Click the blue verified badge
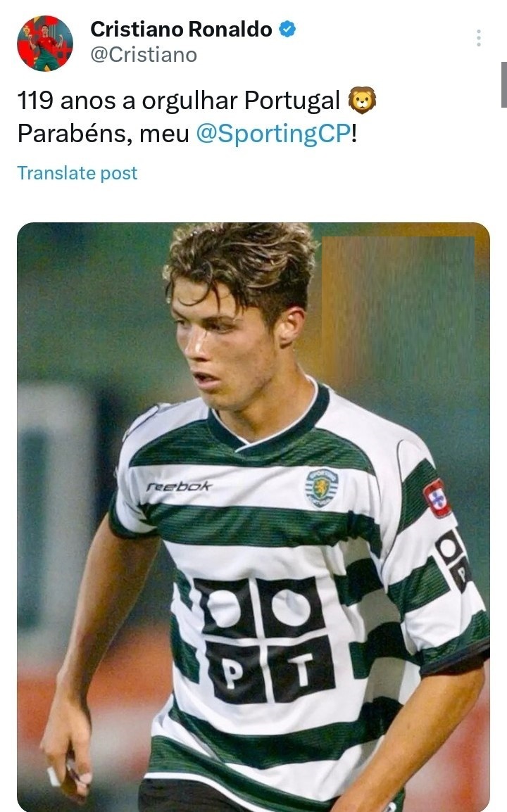This screenshot has width=507, height=812. [287, 29]
